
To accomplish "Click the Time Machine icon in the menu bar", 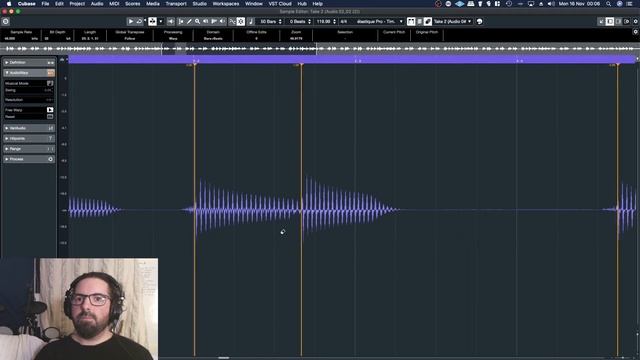I will pos(509,4).
